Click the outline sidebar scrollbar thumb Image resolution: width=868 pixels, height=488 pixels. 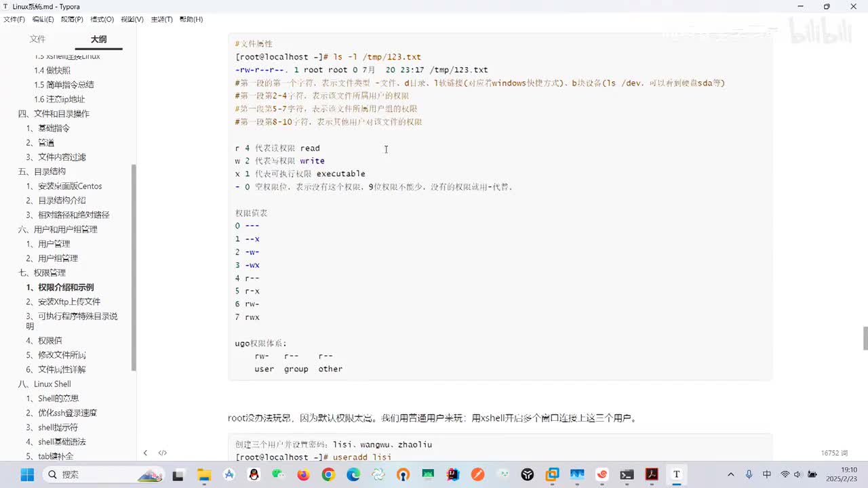coord(134,268)
